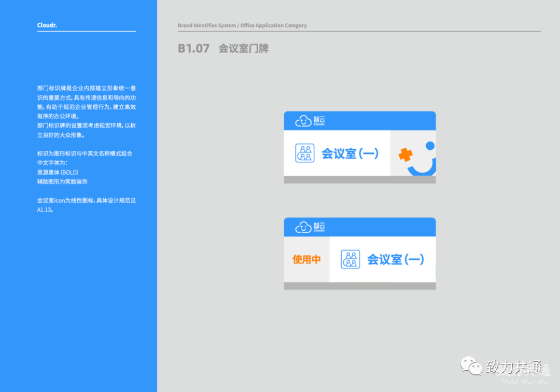The width and height of the screenshot is (560, 392).
Task: Click the 辅助图形为笑脸装饰 text line
Action: tap(62, 181)
